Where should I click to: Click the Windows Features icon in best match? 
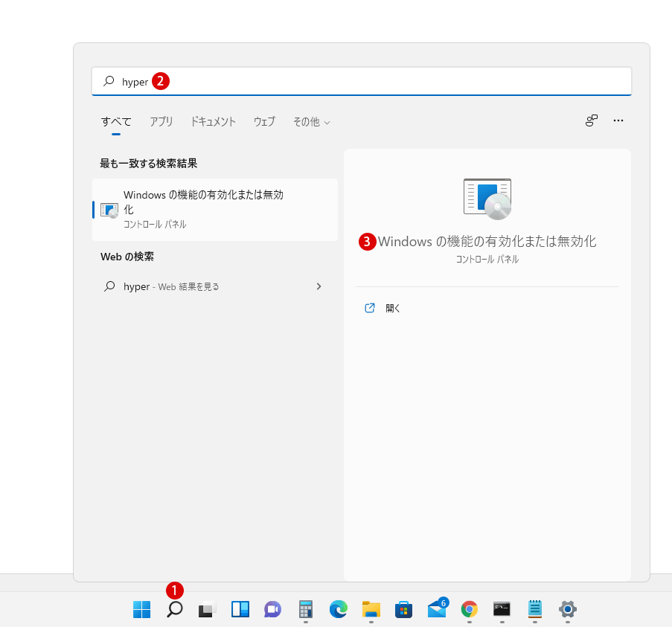pos(109,210)
